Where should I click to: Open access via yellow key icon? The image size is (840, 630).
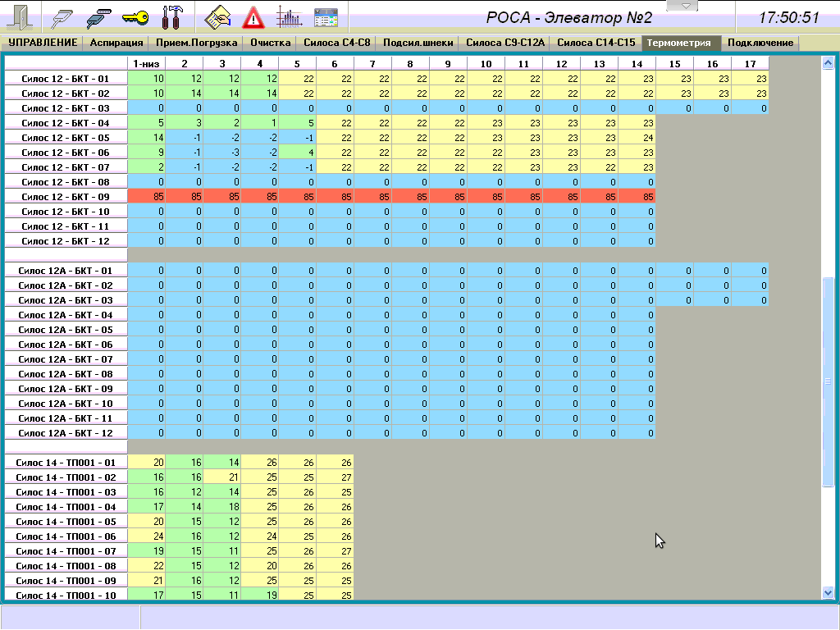(135, 16)
